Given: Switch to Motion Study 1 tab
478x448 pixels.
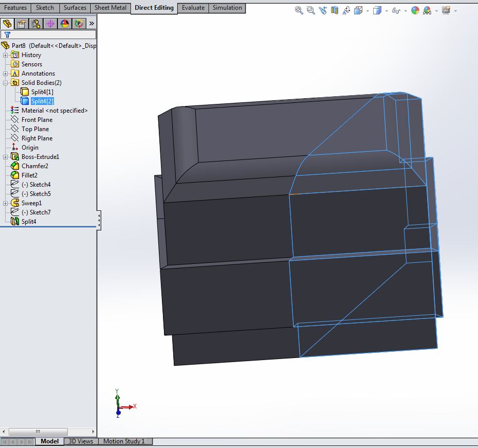Looking at the screenshot, I should [124, 441].
